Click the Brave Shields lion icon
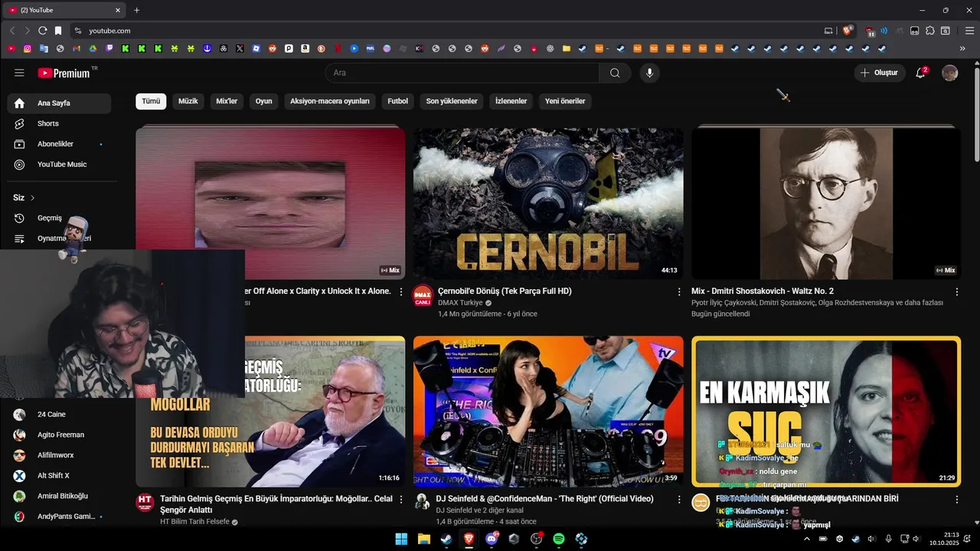The height and width of the screenshot is (551, 980). tap(848, 31)
